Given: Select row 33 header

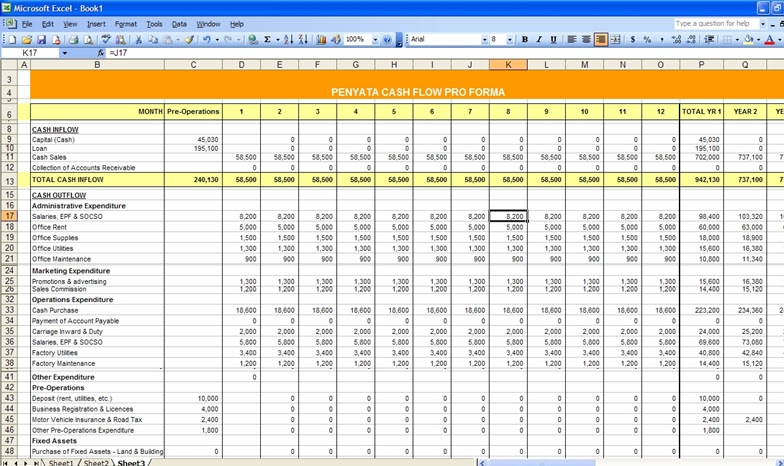Looking at the screenshot, I should click(x=10, y=310).
